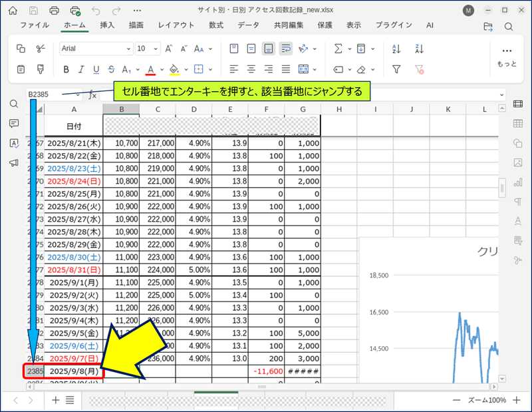Select the Format Painter brush icon
This screenshot has height=412, width=532.
[40, 69]
